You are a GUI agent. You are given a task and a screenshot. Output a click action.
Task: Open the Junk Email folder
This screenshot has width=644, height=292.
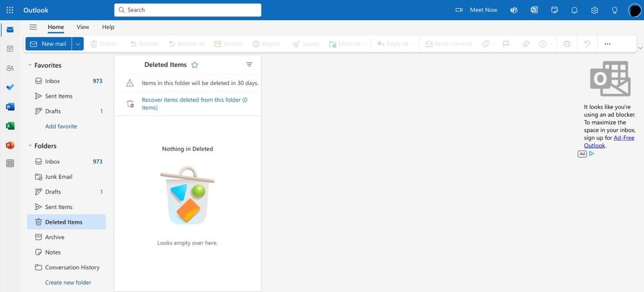tap(66, 177)
